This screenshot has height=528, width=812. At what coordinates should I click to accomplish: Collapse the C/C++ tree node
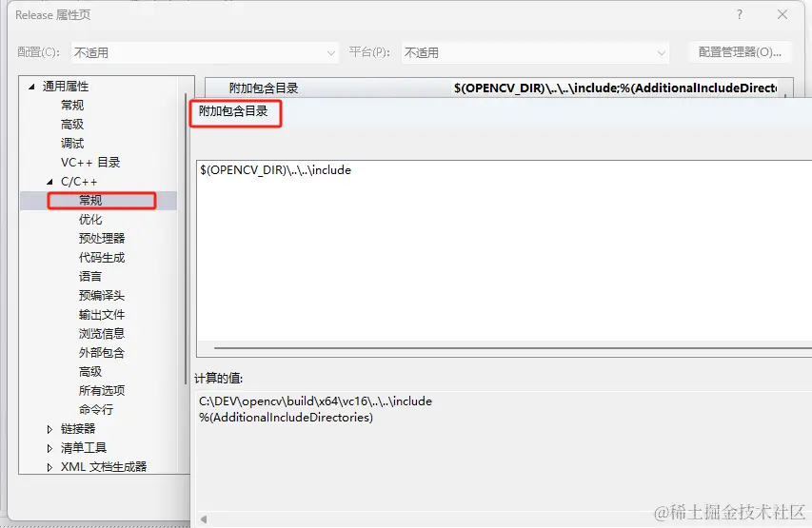tap(50, 182)
